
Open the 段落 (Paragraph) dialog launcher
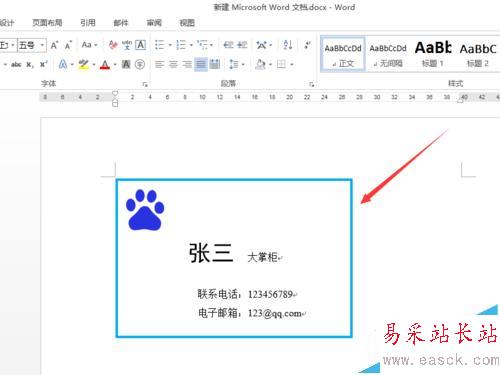pos(311,84)
